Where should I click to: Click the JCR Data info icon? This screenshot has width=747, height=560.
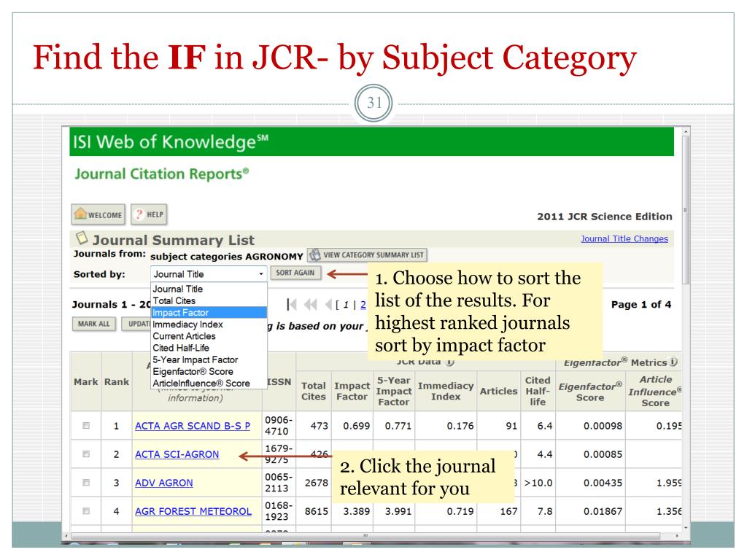[x=449, y=363]
